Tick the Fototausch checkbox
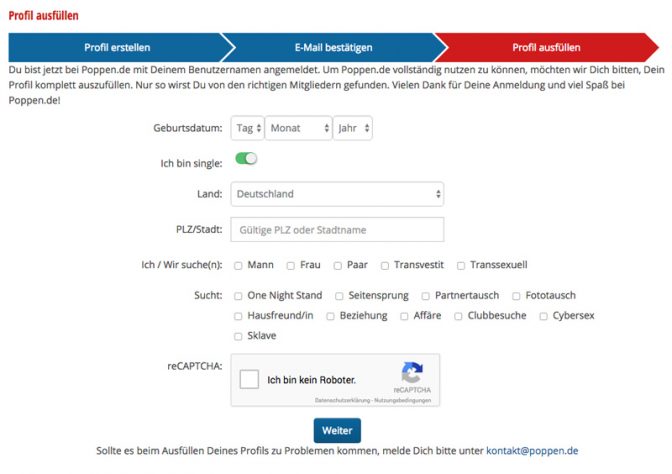The height and width of the screenshot is (474, 672). pyautogui.click(x=516, y=296)
